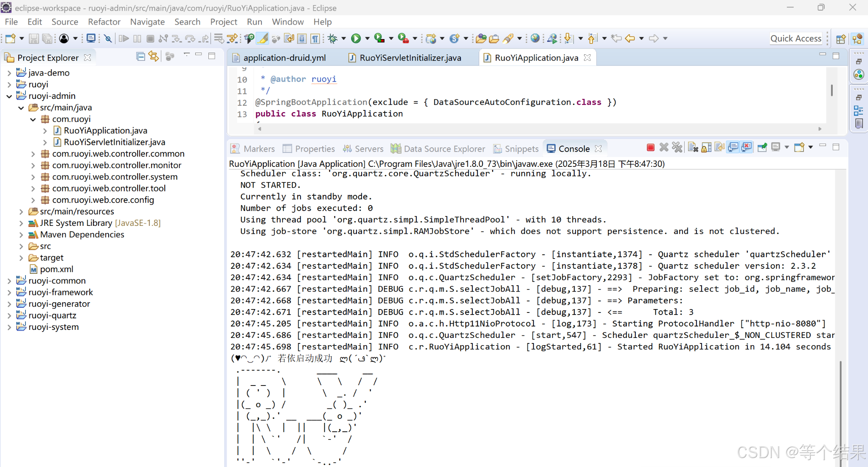Open the Refactor menu
Screen dimensions: 868x467
[x=104, y=22]
